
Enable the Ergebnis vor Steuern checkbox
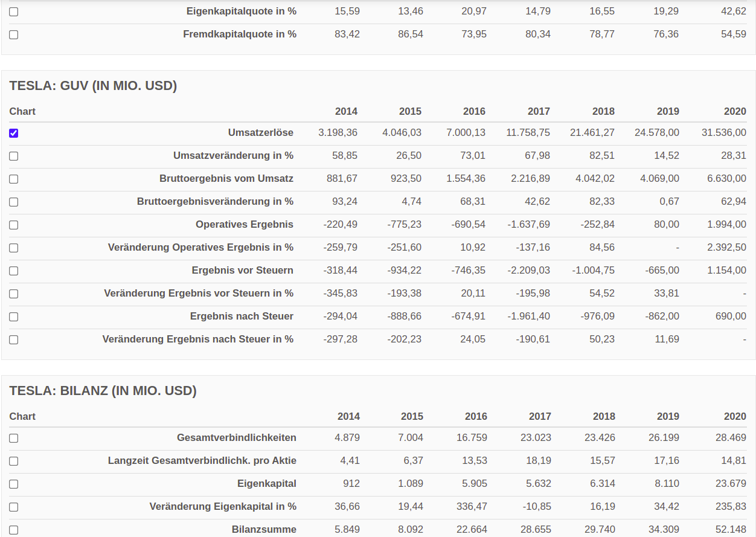(14, 271)
